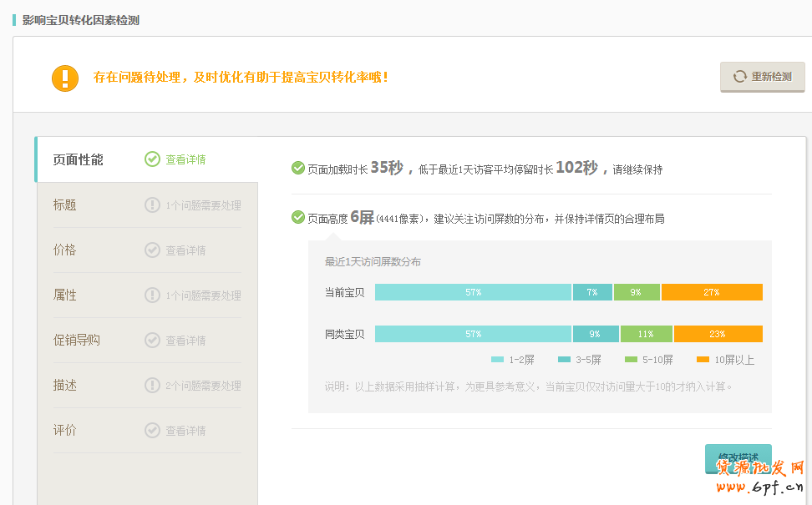The width and height of the screenshot is (812, 505).
Task: Switch to the 标题 tab
Action: (65, 205)
